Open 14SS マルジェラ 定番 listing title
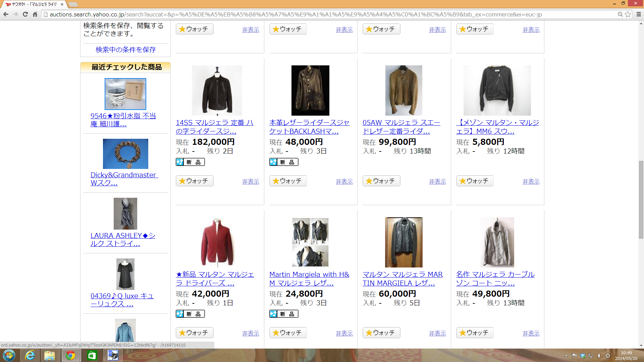Screen dimensions: 644x362 tap(215, 127)
